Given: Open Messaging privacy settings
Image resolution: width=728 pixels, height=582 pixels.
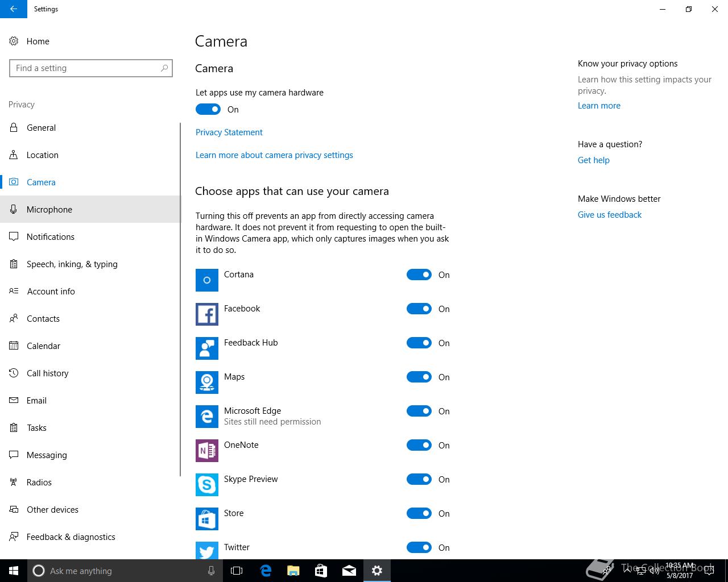Looking at the screenshot, I should [90, 455].
